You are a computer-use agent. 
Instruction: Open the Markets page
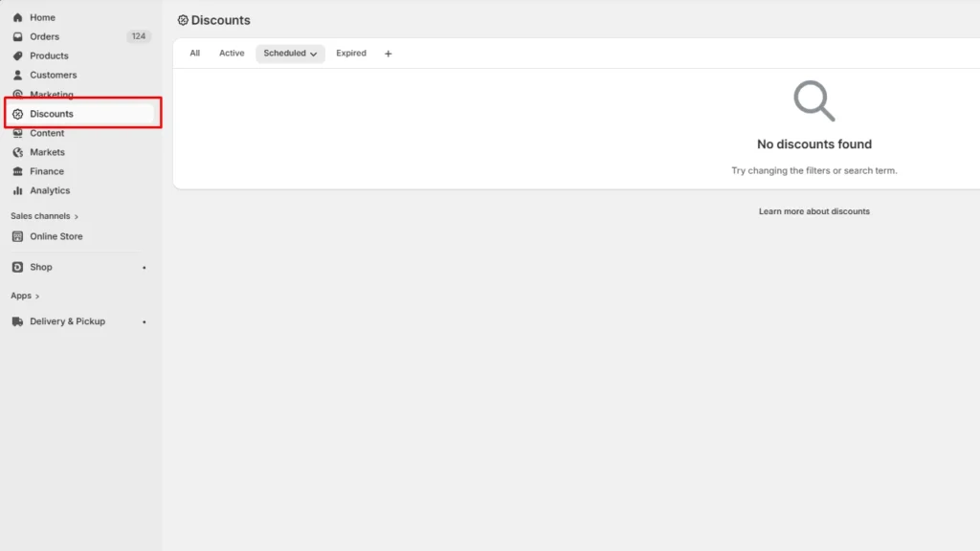point(45,151)
